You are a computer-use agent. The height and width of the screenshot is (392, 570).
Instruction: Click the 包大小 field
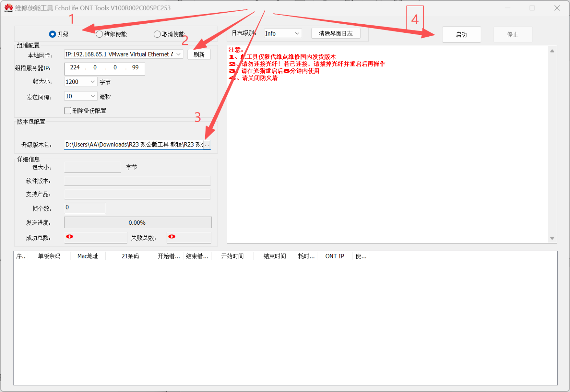93,167
